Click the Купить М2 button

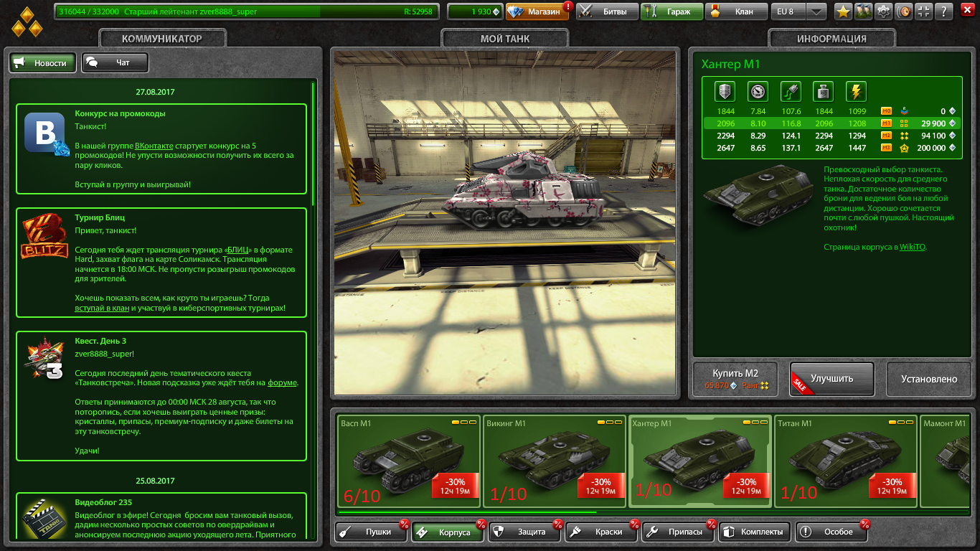coord(735,378)
